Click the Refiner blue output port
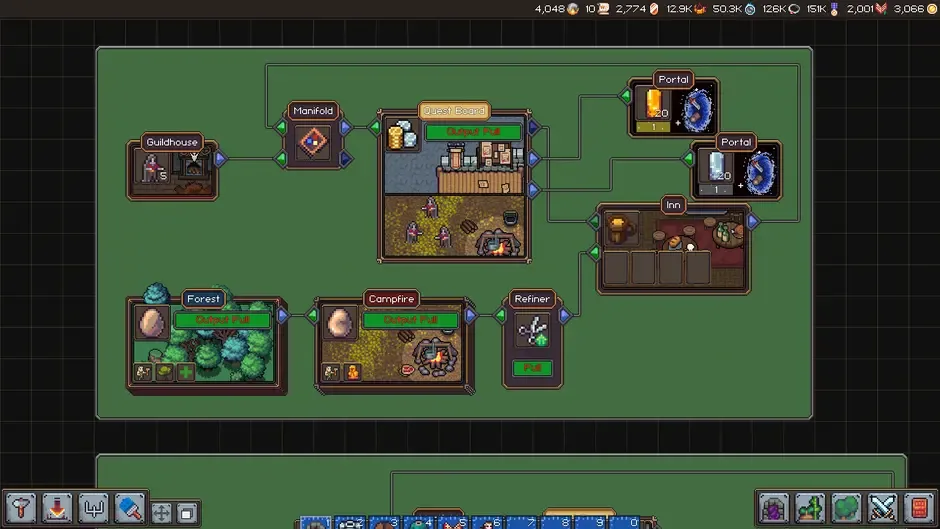940x529 pixels. coord(565,315)
